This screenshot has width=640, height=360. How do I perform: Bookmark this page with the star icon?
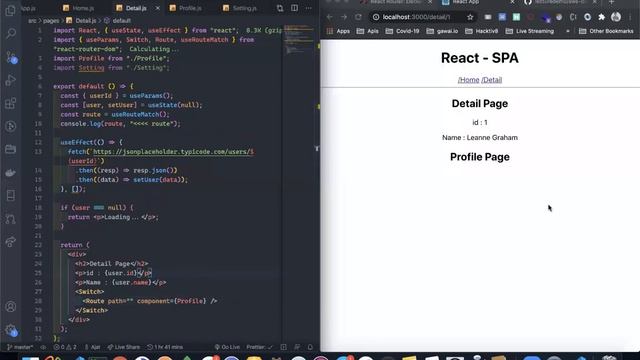[x=470, y=17]
